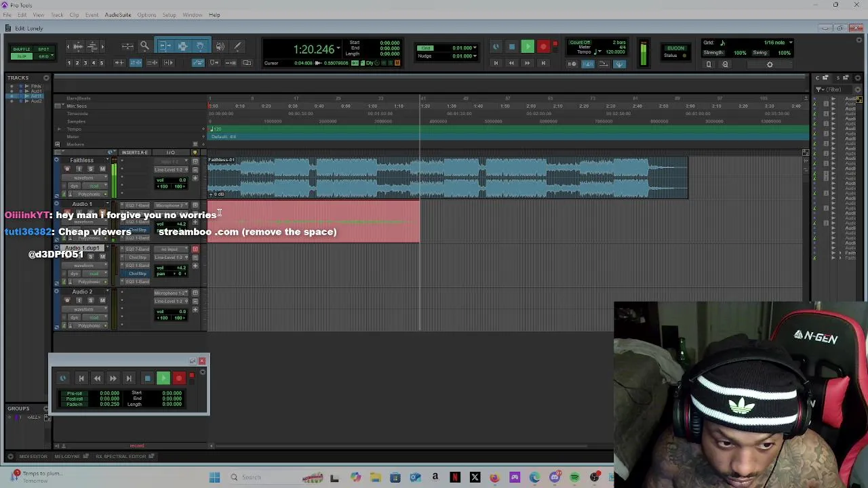Solo the Audio 2 track

pyautogui.click(x=90, y=300)
